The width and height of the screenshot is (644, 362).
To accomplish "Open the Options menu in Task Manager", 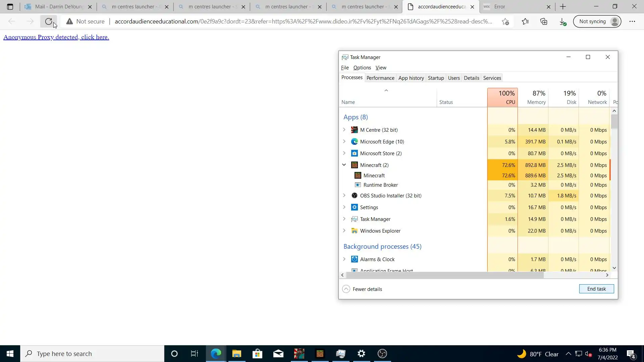I will coord(362,68).
